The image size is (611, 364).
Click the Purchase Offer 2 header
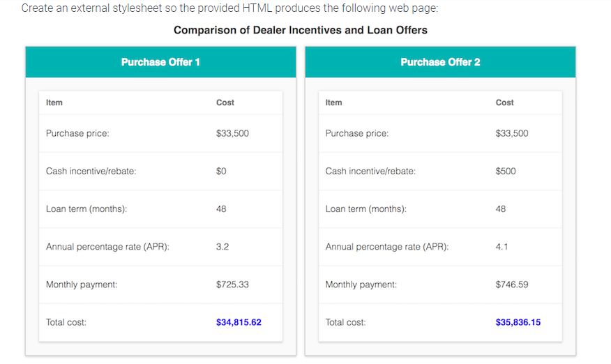pyautogui.click(x=440, y=62)
